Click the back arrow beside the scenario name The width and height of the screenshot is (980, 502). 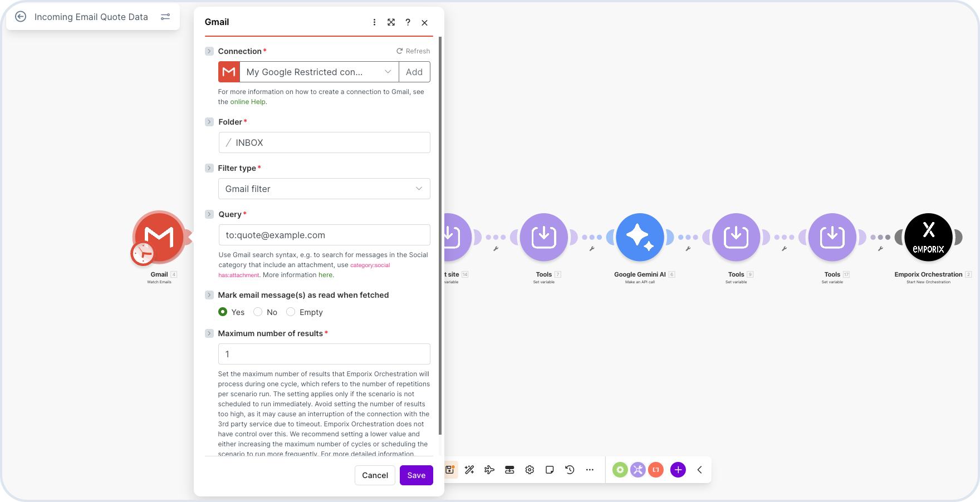[x=21, y=17]
